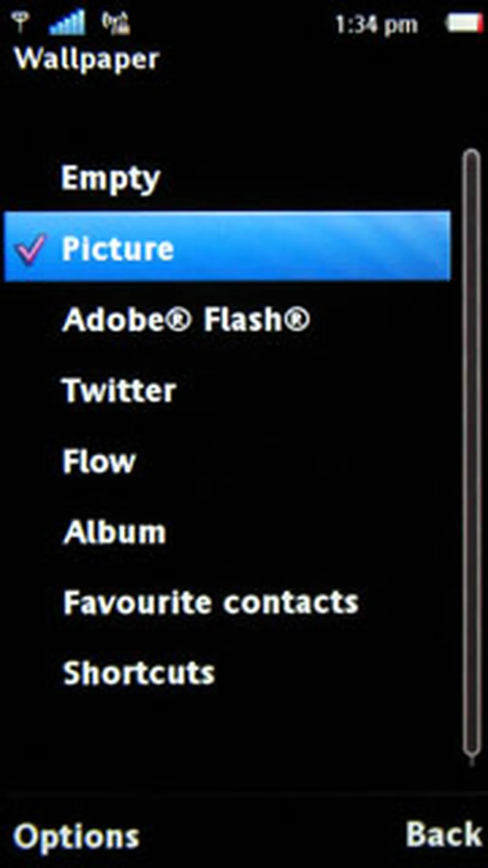Viewport: 488px width, 868px height.
Task: Open the Options softkey menu
Action: click(x=76, y=836)
